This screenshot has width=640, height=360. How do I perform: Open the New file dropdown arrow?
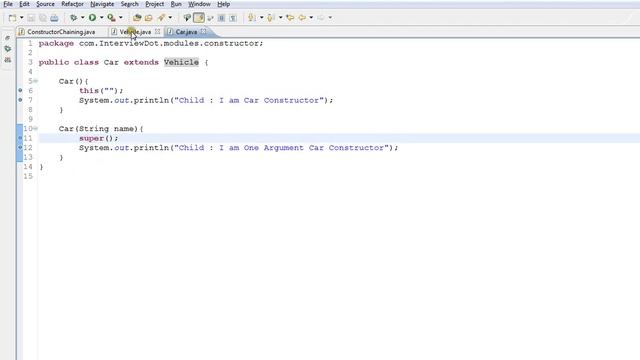pyautogui.click(x=22, y=18)
